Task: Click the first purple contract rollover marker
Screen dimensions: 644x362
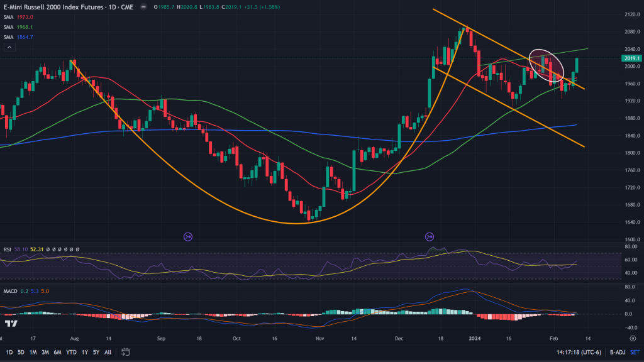Action: tap(187, 236)
